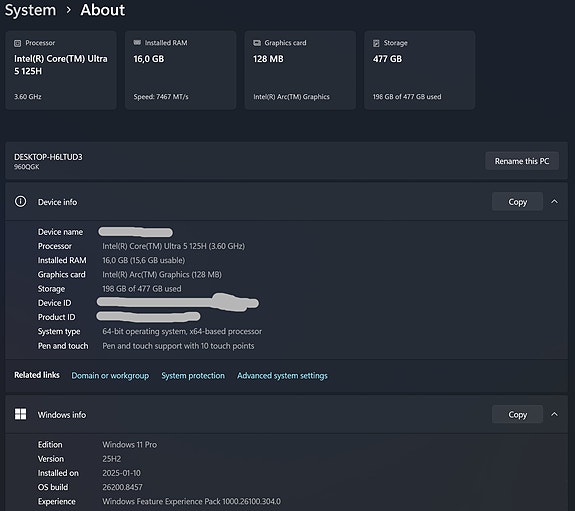
Task: Click the Device ID label
Action: pyautogui.click(x=55, y=303)
